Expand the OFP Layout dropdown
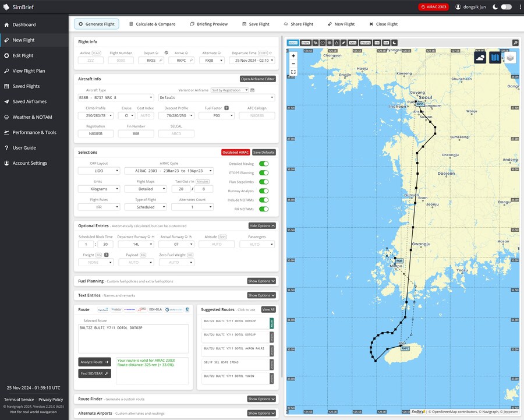The height and width of the screenshot is (420, 524). [99, 171]
